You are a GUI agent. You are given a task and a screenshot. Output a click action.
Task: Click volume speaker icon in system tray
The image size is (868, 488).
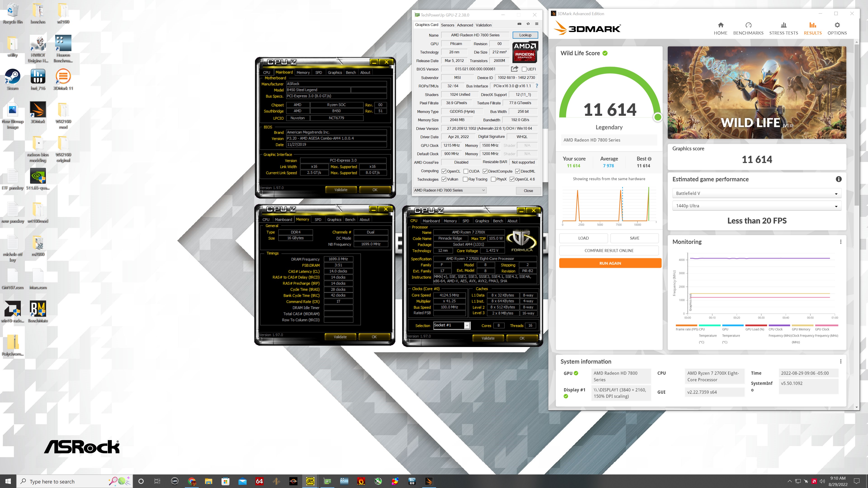point(822,481)
